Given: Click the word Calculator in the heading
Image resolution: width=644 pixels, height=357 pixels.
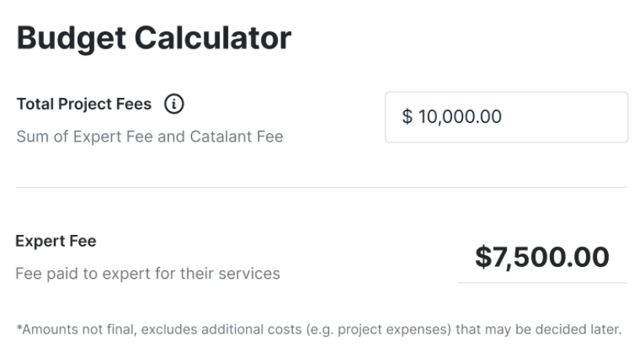Looking at the screenshot, I should click(213, 38).
